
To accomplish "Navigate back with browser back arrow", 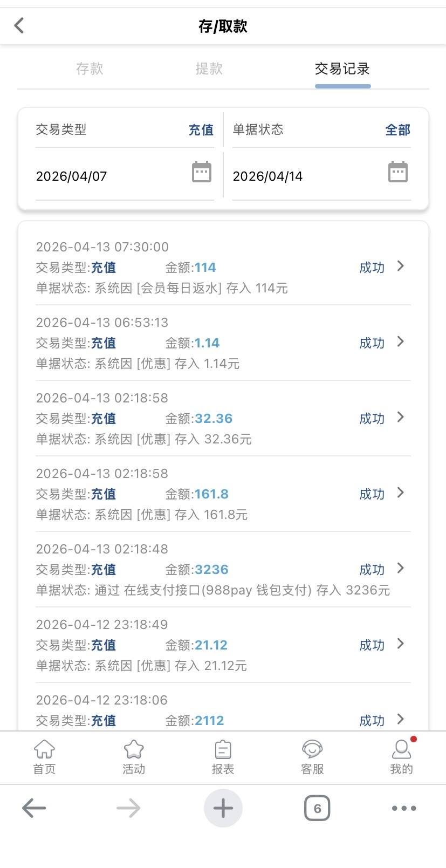I will pos(34,808).
